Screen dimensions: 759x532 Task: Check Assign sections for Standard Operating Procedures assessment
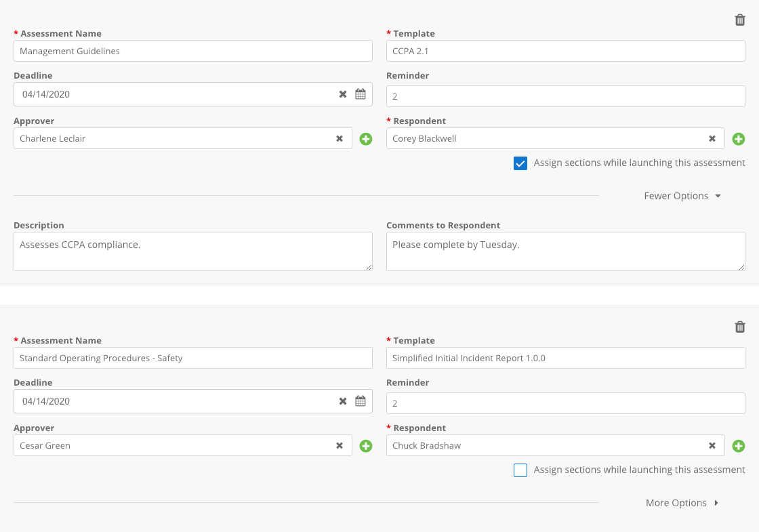520,470
